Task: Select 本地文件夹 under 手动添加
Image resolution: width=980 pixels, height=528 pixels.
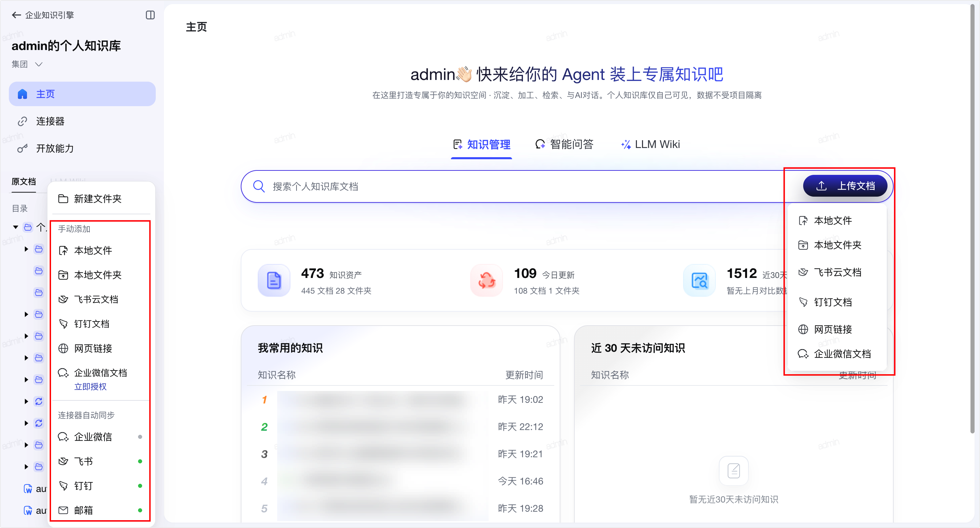Action: pos(101,275)
